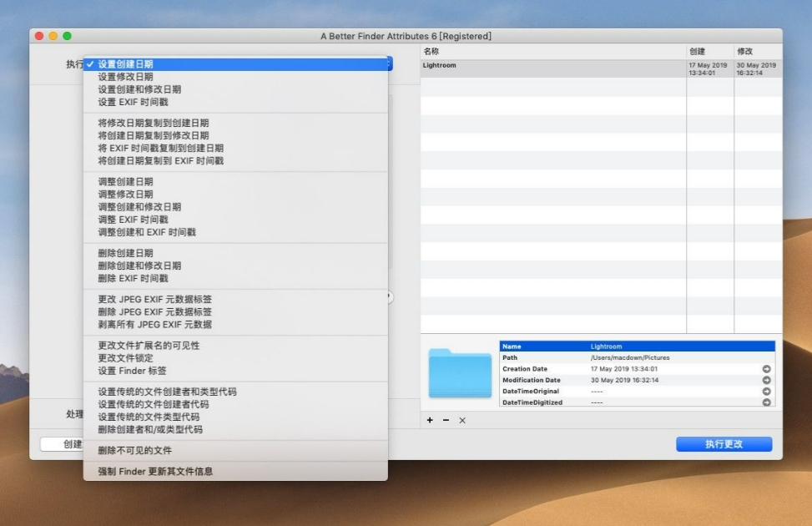Select 删除创建日期 menu option

(235, 253)
